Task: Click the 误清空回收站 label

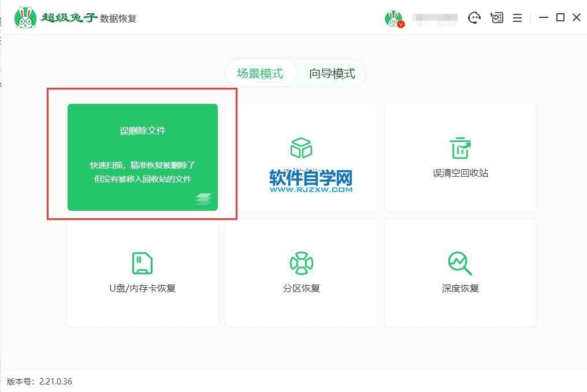Action: (x=460, y=173)
